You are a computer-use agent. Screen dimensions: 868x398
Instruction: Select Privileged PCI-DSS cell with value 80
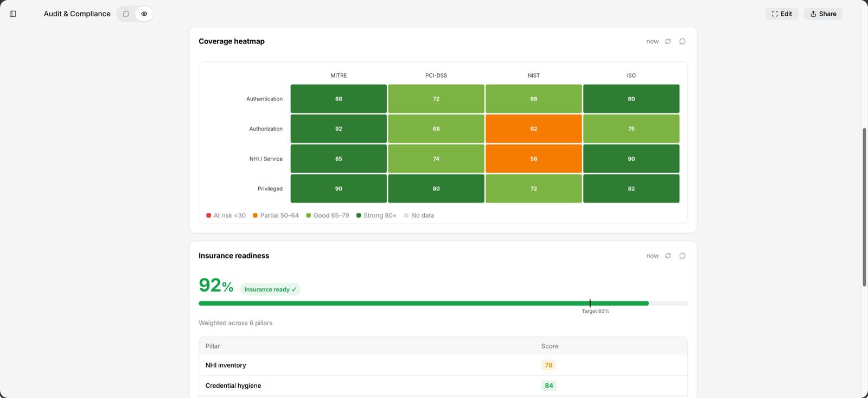tap(436, 188)
